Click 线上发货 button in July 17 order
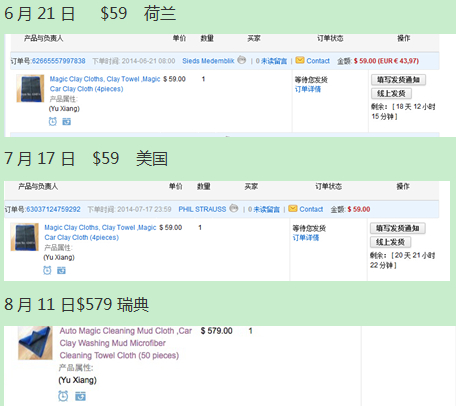 click(390, 242)
